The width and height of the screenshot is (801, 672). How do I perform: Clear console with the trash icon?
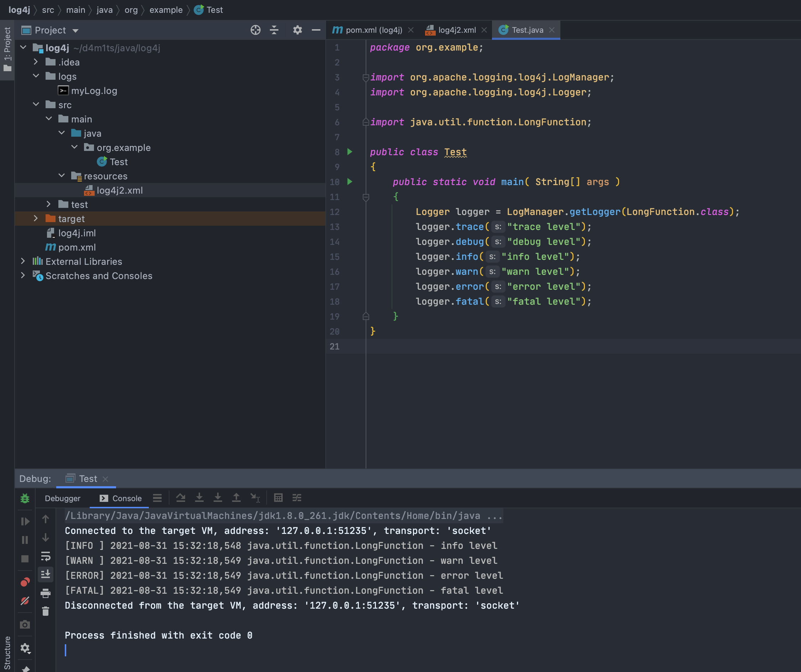click(x=46, y=611)
